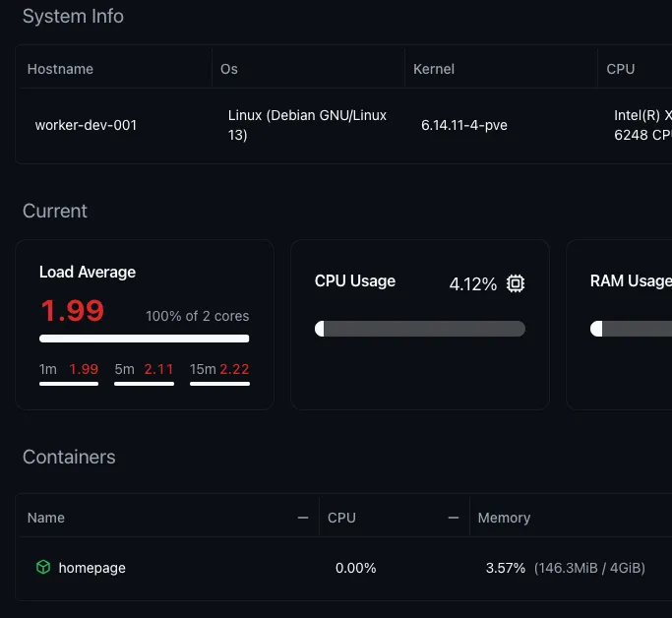Click the dash icon in Name column header
The height and width of the screenshot is (618, 672).
(303, 518)
